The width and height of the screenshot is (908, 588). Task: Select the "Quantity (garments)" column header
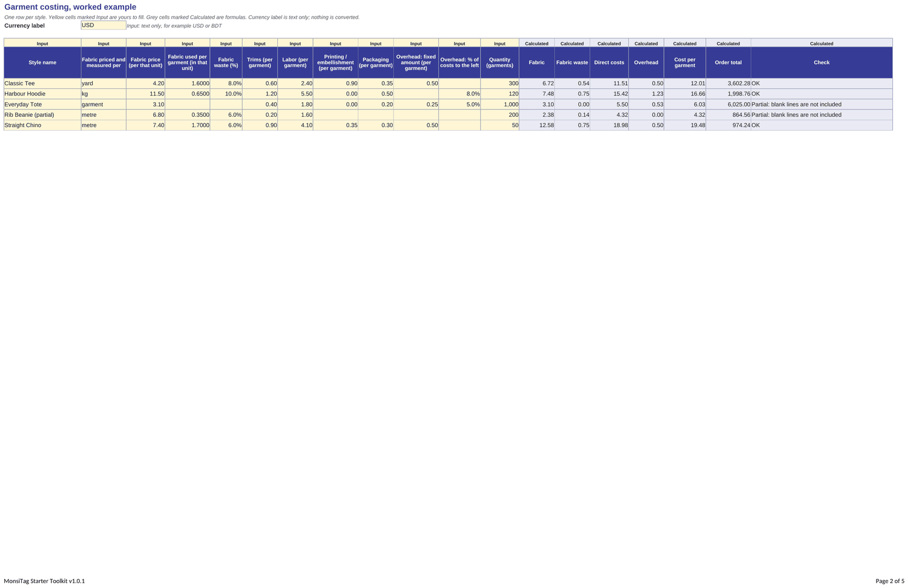500,62
